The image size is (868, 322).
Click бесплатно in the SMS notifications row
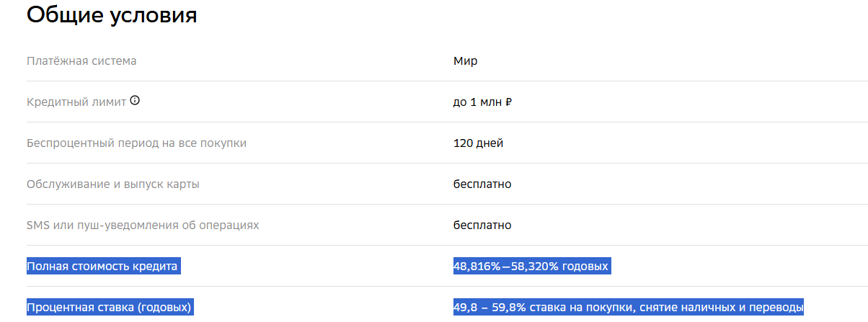pos(482,225)
